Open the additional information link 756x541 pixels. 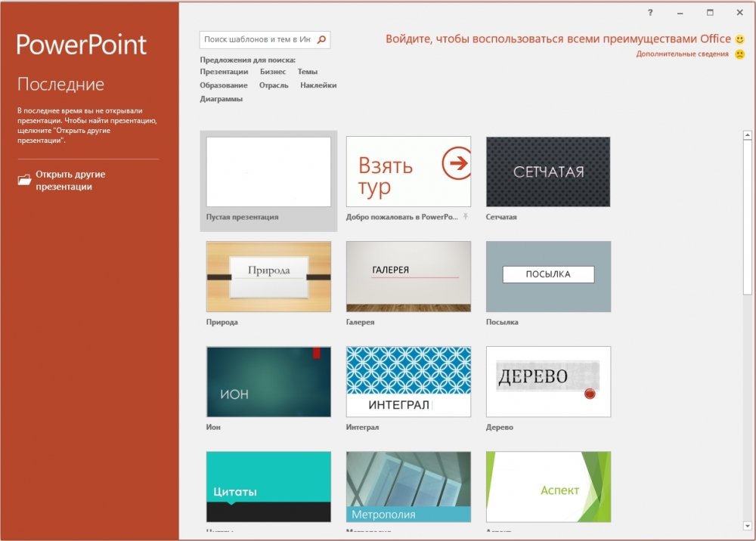tap(682, 54)
